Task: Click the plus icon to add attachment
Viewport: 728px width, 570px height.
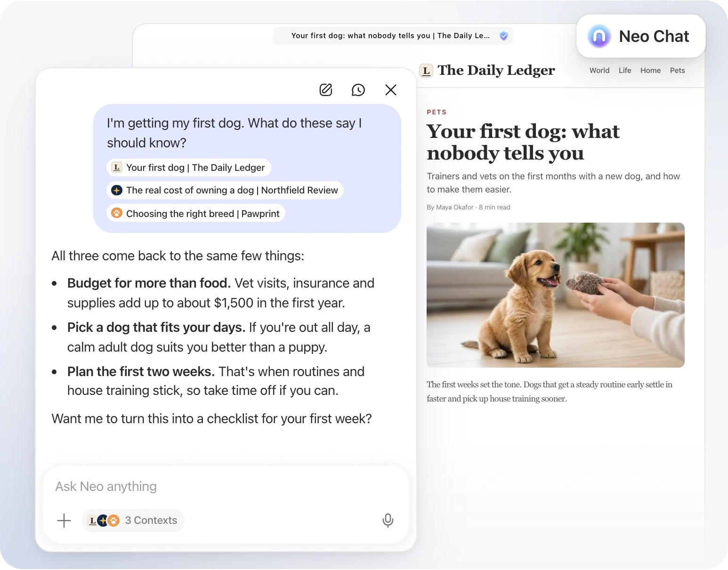Action: point(64,521)
